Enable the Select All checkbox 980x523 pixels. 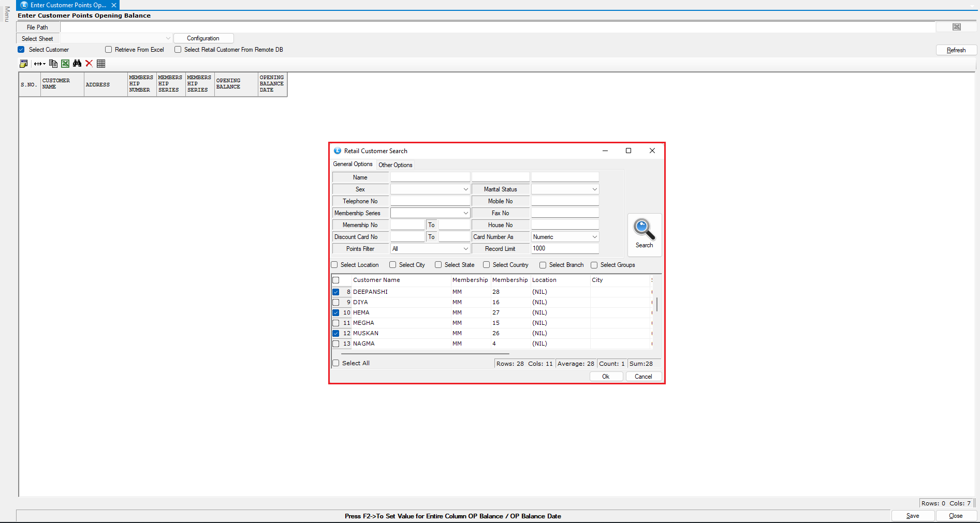pyautogui.click(x=336, y=363)
